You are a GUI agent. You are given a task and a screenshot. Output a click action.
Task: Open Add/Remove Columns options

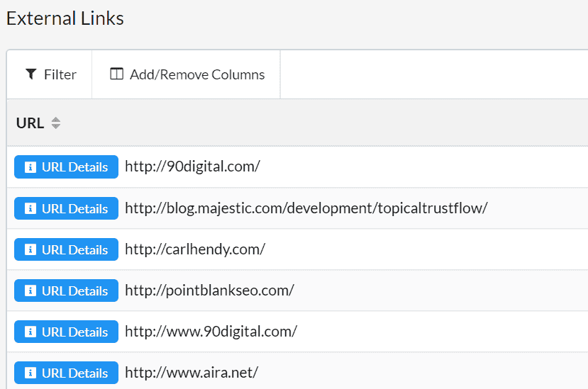click(x=187, y=74)
